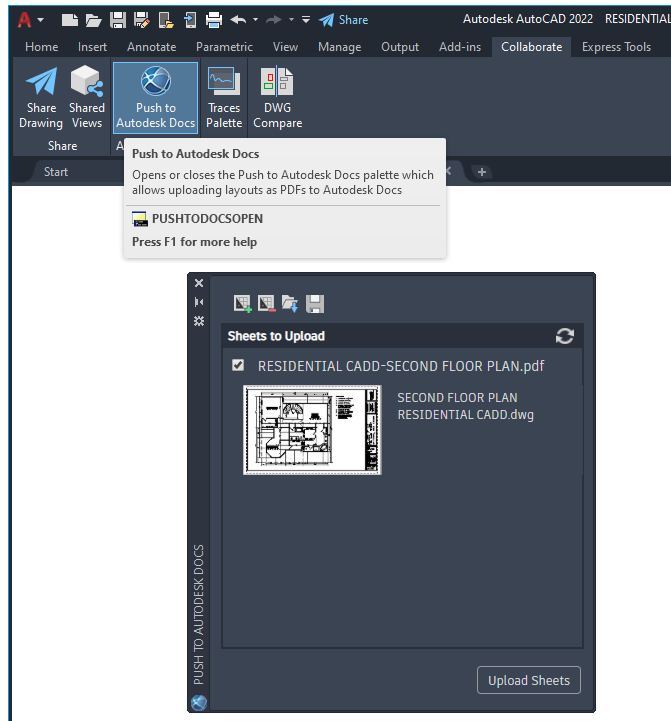Add a new drawing tab with plus
Viewport: 671px width, 721px height.
[482, 172]
